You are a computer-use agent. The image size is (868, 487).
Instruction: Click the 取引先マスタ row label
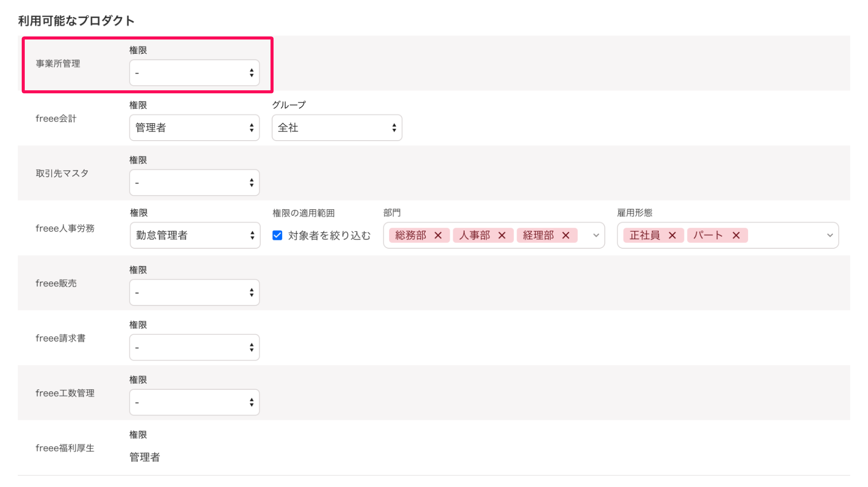pyautogui.click(x=62, y=173)
